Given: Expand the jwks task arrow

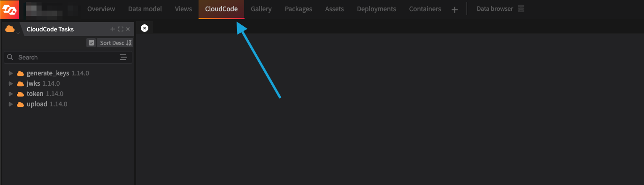Looking at the screenshot, I should pos(11,84).
